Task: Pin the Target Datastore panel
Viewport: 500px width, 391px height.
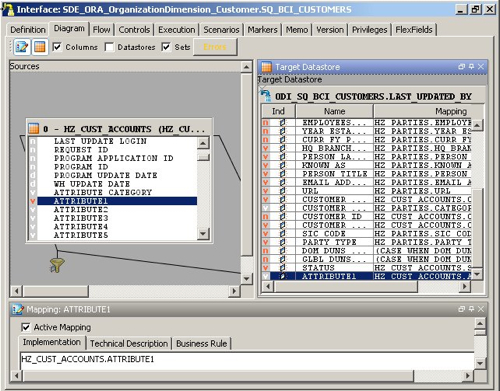Action: (471, 67)
